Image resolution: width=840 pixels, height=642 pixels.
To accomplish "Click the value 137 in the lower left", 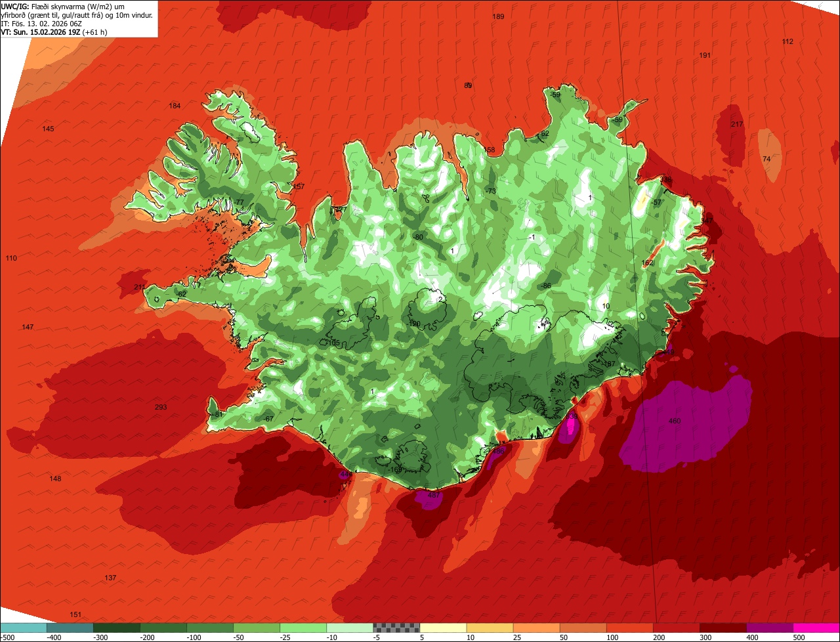I will [x=110, y=578].
